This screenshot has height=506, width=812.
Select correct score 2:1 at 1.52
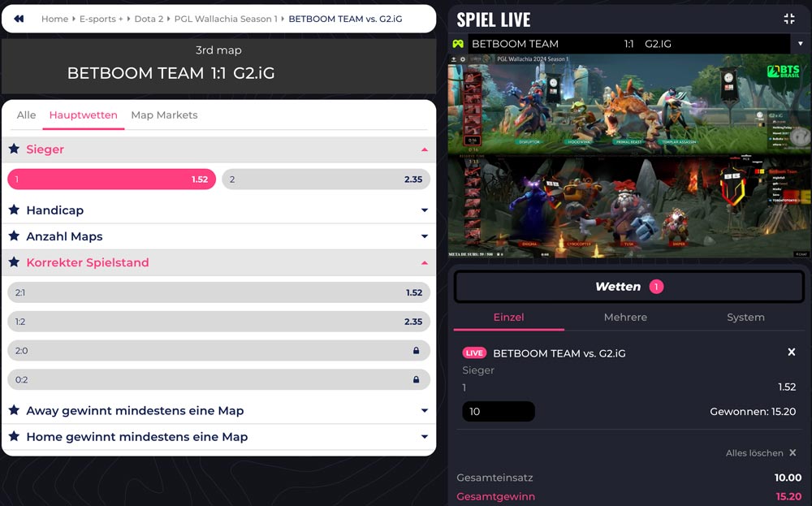click(218, 292)
